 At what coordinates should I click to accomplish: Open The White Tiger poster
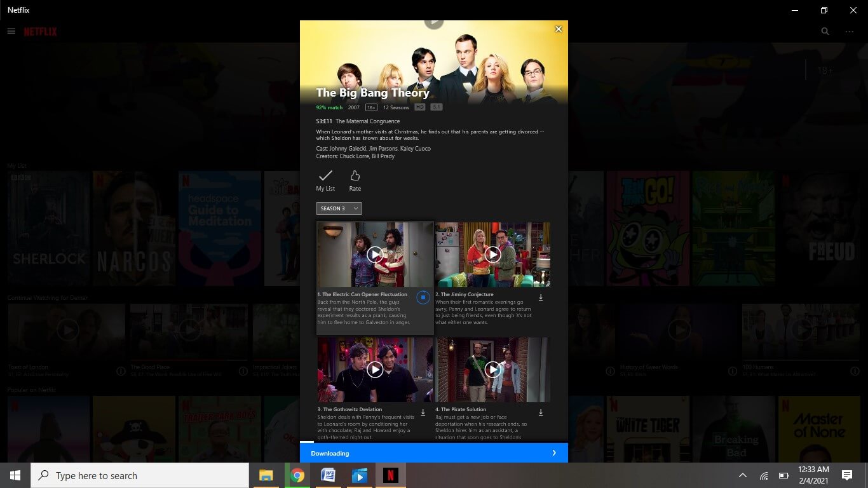pos(648,429)
